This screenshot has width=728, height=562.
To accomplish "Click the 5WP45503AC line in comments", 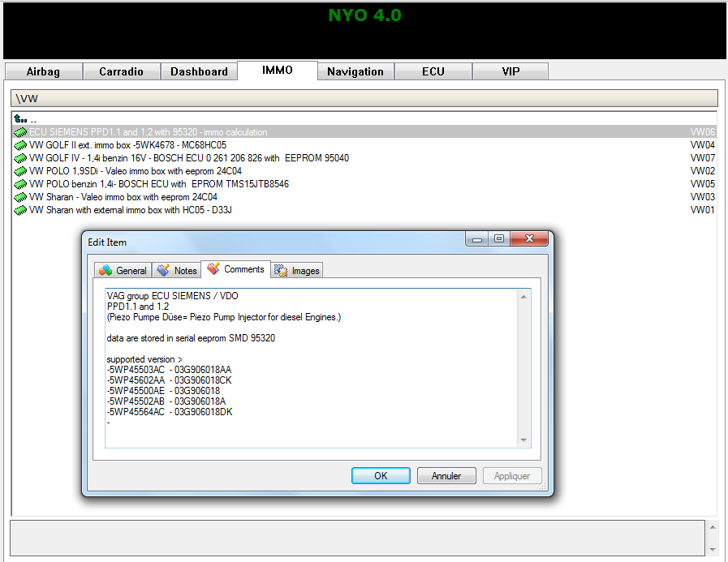I will pyautogui.click(x=169, y=370).
